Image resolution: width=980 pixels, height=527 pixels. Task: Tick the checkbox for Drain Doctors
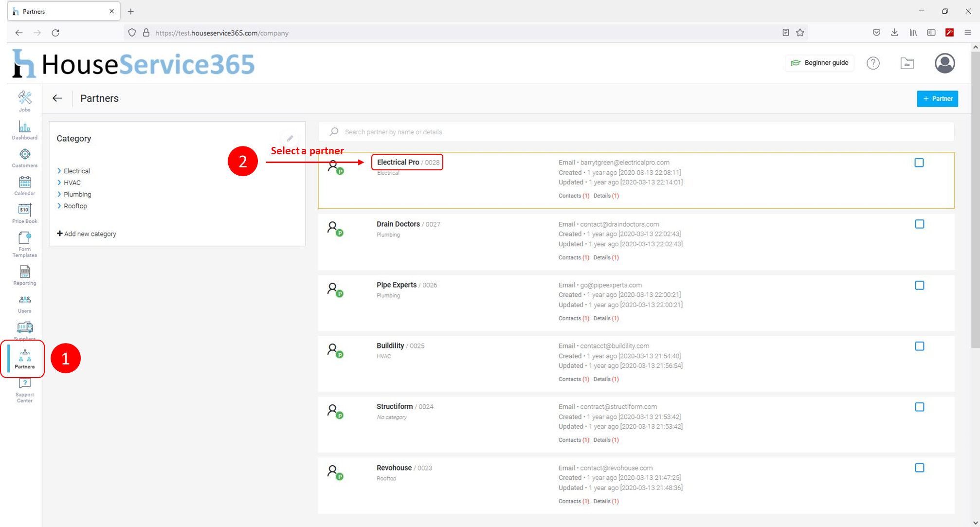919,224
